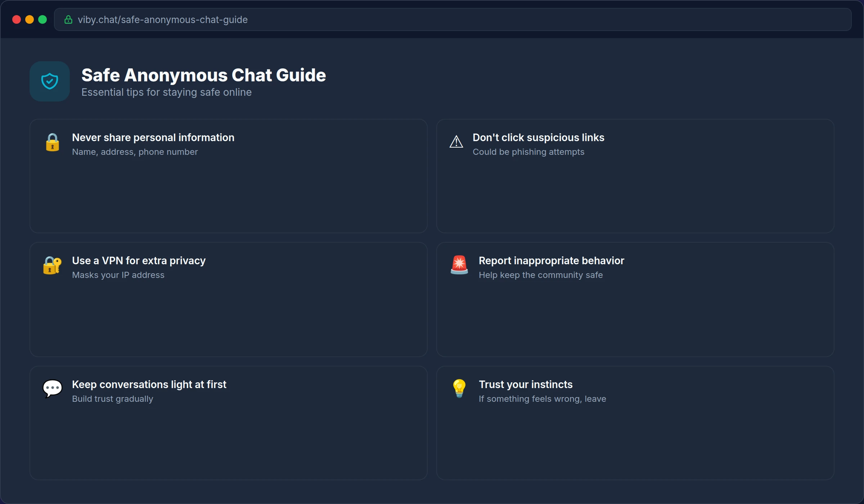Click the page title 'Safe Anonymous Chat Guide'
This screenshot has width=864, height=504.
tap(203, 75)
